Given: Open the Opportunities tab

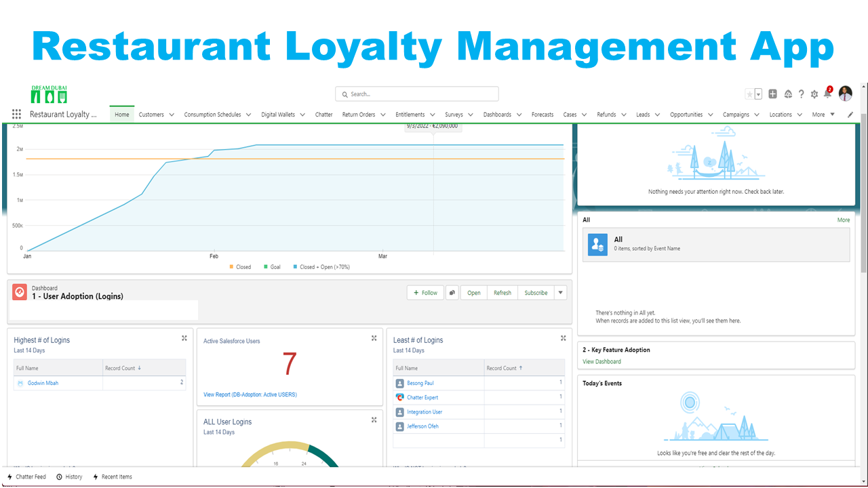Looking at the screenshot, I should 686,115.
